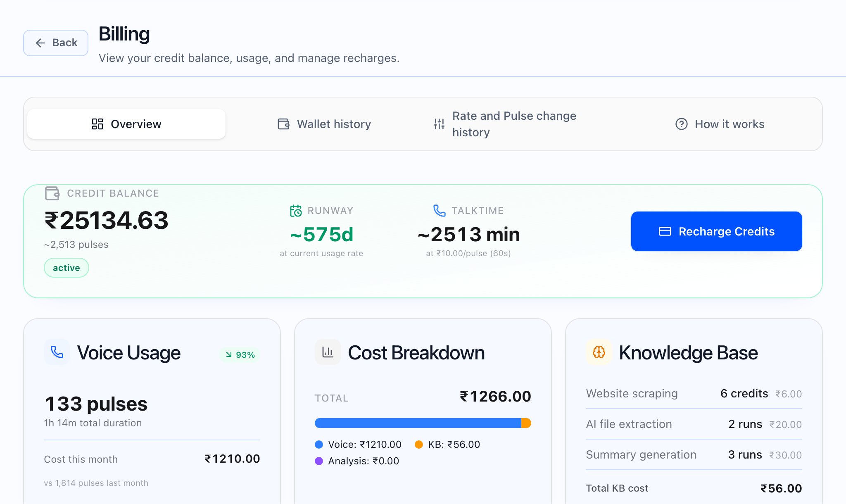This screenshot has height=504, width=846.
Task: Click the downward arrow in 93% badge
Action: tap(229, 354)
